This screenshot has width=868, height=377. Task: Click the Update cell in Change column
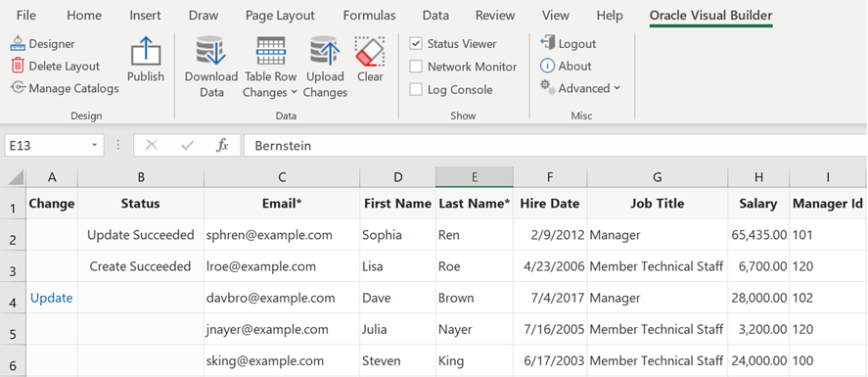pos(52,298)
